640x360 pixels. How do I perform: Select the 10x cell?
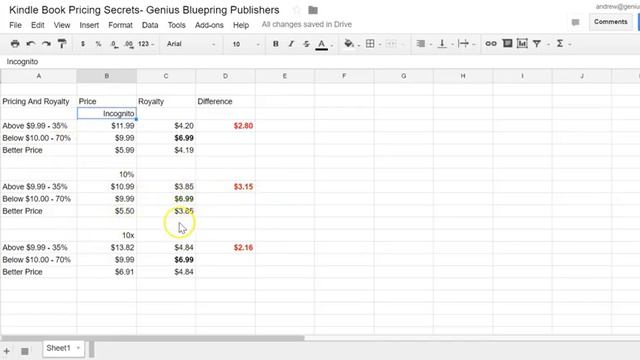107,235
